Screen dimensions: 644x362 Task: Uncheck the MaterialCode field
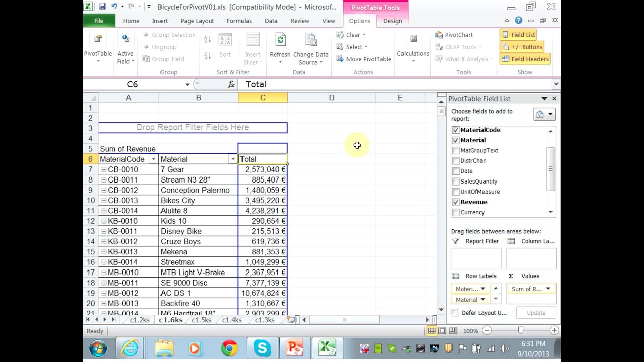(456, 130)
